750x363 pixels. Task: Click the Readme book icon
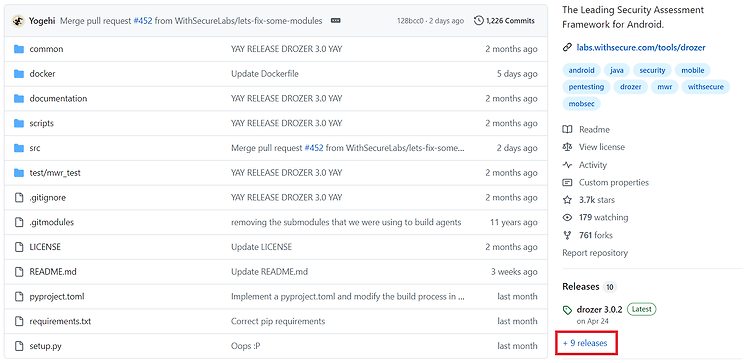point(567,129)
